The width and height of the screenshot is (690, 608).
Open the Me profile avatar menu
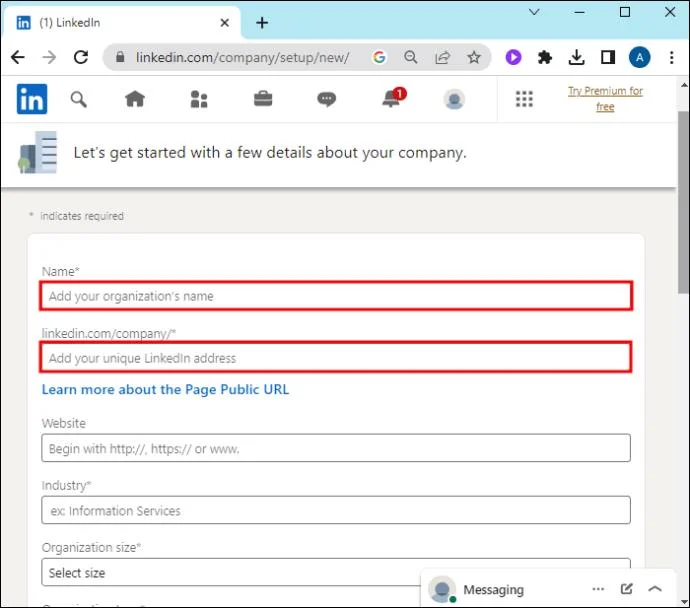point(454,99)
